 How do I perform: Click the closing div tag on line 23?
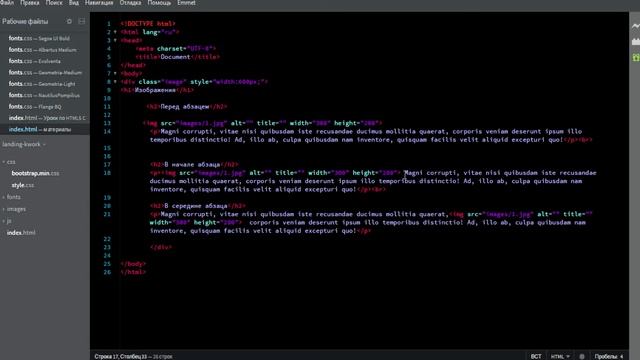pyautogui.click(x=161, y=247)
